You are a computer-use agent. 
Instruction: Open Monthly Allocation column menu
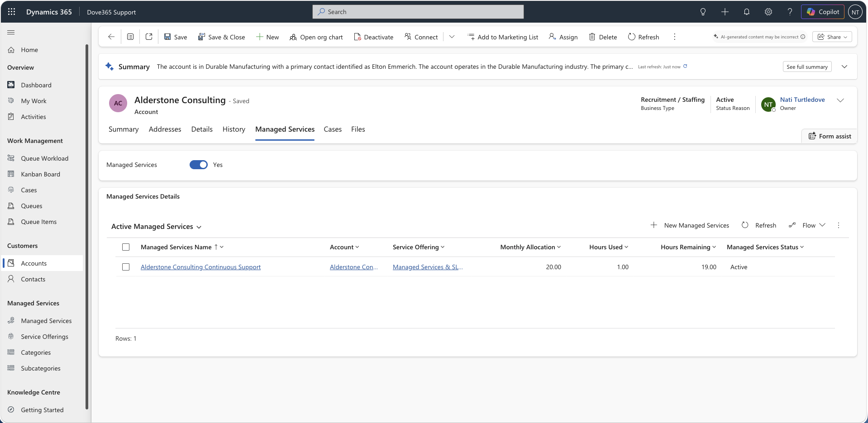530,247
